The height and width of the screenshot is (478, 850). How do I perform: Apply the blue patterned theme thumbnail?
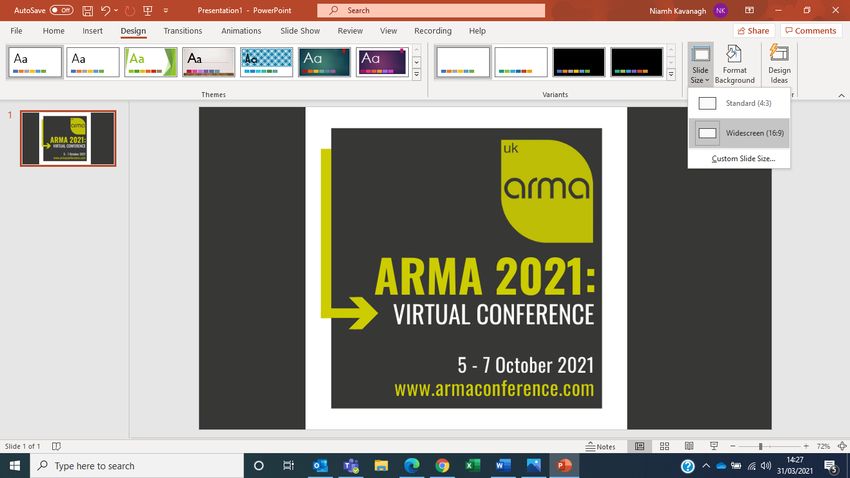266,62
